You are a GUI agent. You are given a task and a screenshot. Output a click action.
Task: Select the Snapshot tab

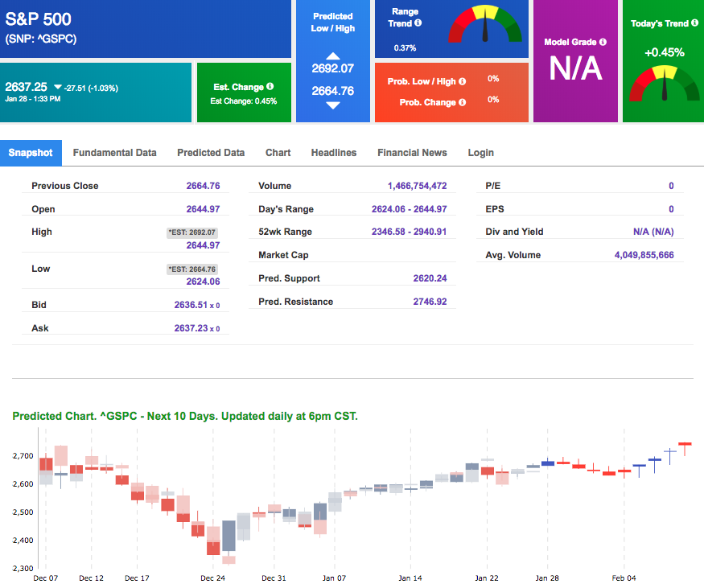31,153
